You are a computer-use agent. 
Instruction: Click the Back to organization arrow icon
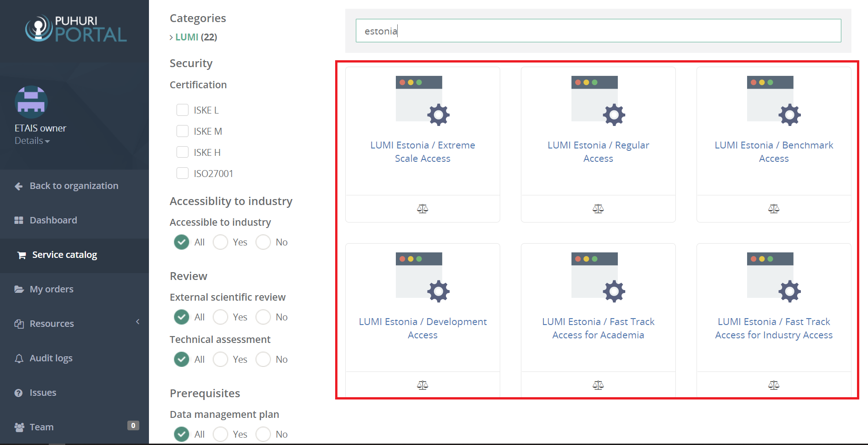coord(19,186)
